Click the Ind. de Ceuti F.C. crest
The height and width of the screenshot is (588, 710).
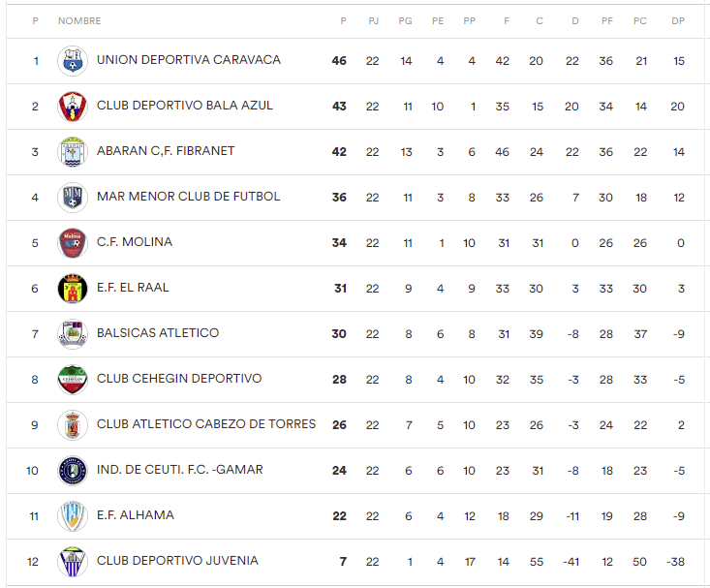(73, 471)
